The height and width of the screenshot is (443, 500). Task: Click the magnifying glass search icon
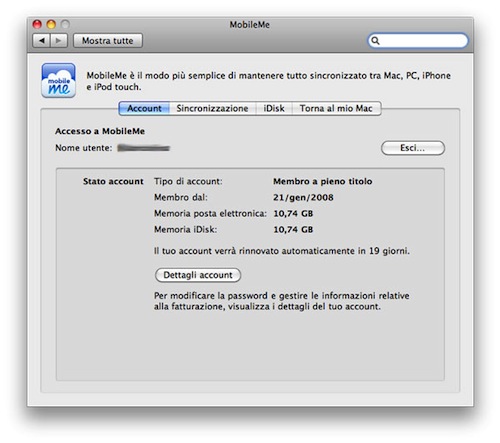tap(375, 41)
